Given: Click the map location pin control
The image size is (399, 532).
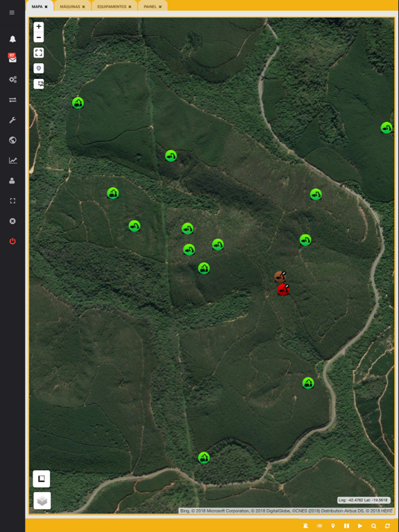Looking at the screenshot, I should point(39,68).
